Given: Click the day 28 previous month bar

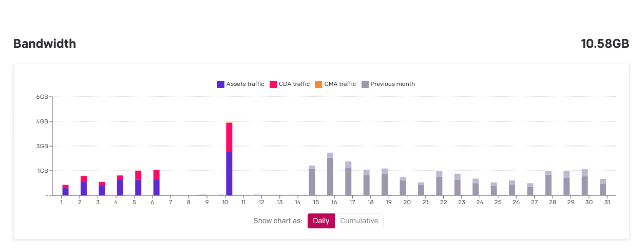Looking at the screenshot, I should [x=548, y=185].
